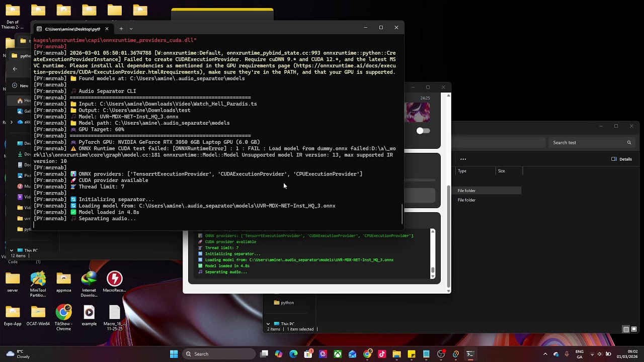
Task: Click the back arrow in the left Explorer window
Action: point(15,69)
